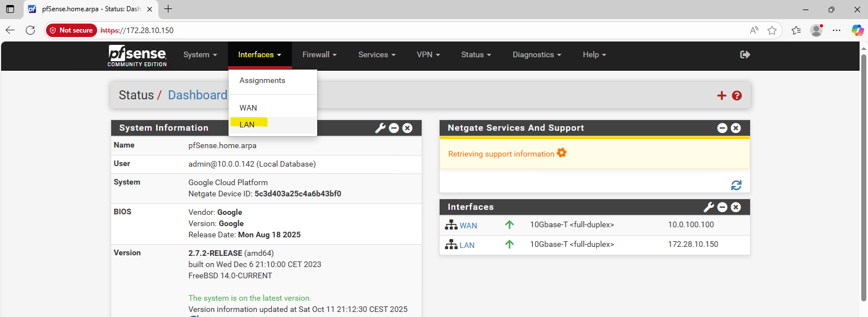The image size is (868, 317).
Task: Click the pfSense Community Edition logo
Action: (x=138, y=56)
